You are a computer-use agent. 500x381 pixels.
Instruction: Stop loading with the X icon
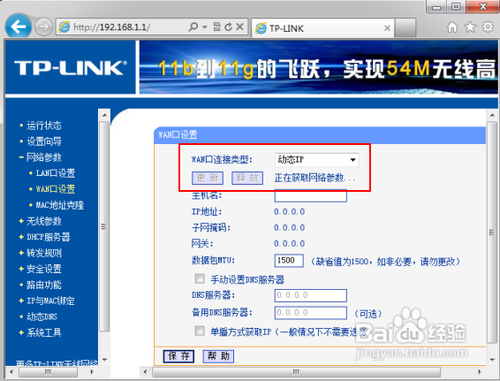240,27
